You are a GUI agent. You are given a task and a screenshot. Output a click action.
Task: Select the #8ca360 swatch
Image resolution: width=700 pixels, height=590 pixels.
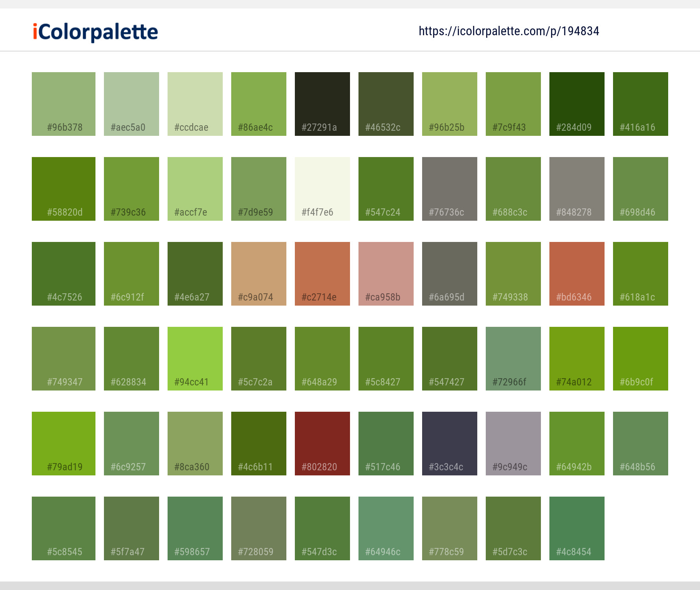tap(195, 444)
